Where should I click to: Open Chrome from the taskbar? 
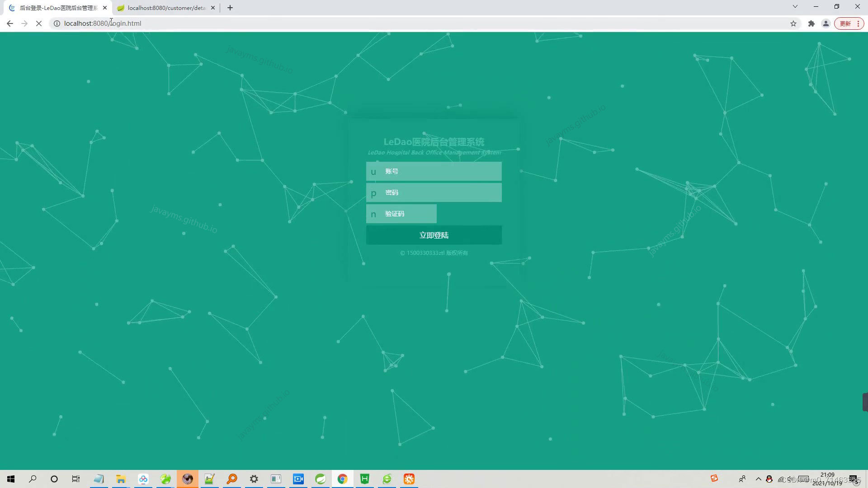[342, 479]
